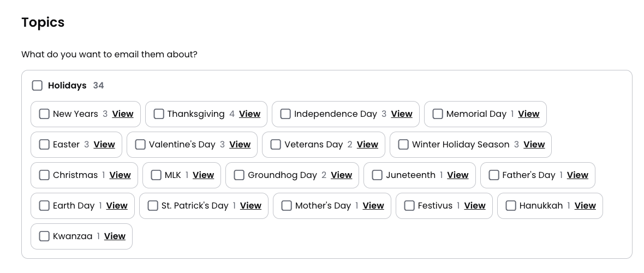This screenshot has width=644, height=273.
Task: View the Father's Day emails
Action: click(577, 175)
